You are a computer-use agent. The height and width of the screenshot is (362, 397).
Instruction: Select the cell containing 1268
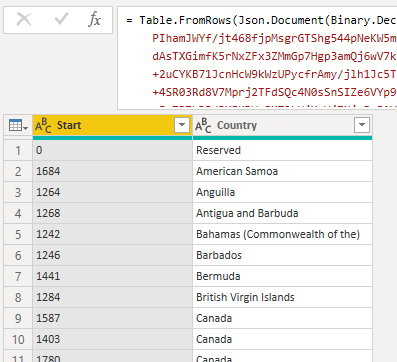click(x=113, y=213)
